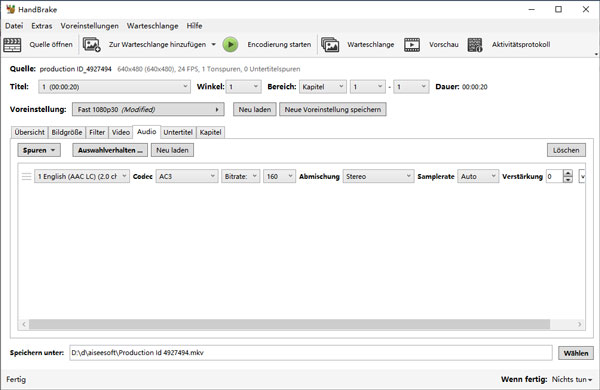Open the Warteschlange menu

tap(153, 26)
